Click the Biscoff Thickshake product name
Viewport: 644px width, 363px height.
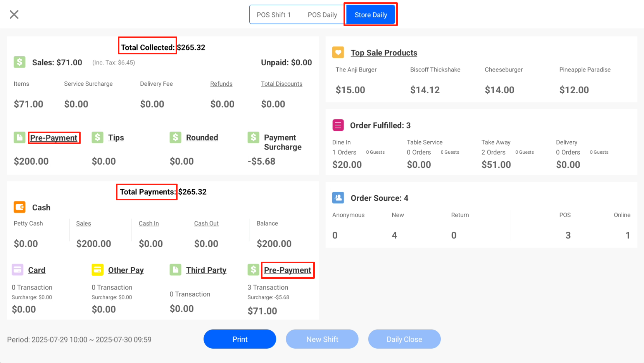point(435,69)
